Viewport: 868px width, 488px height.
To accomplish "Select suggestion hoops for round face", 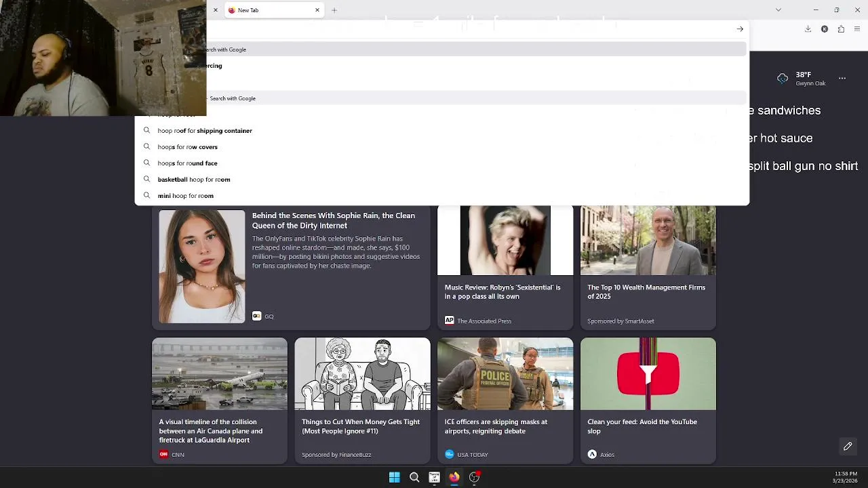I will click(442, 163).
